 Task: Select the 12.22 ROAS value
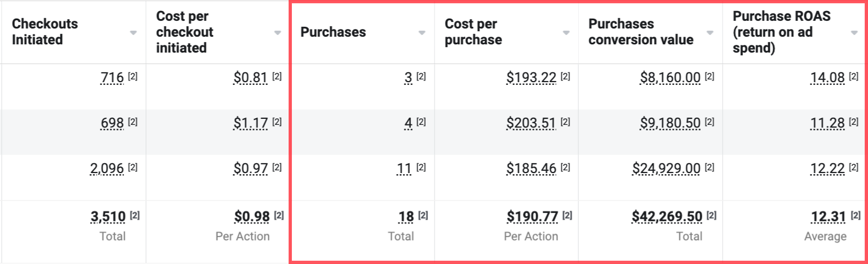click(x=827, y=168)
